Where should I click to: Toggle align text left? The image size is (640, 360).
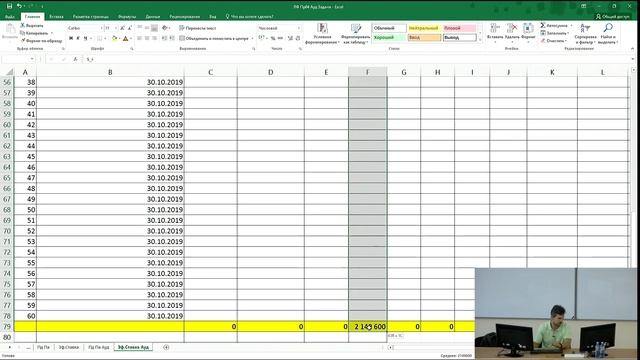click(140, 38)
